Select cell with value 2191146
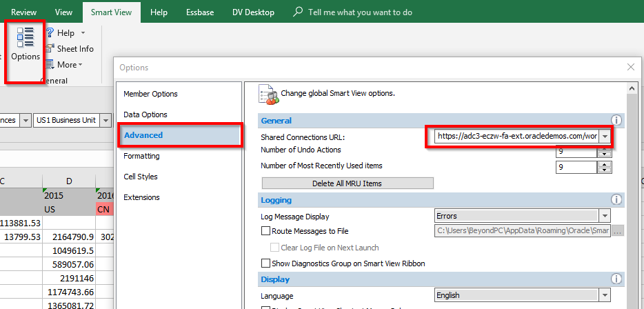Viewport: 644px width, 309px height. pyautogui.click(x=68, y=278)
